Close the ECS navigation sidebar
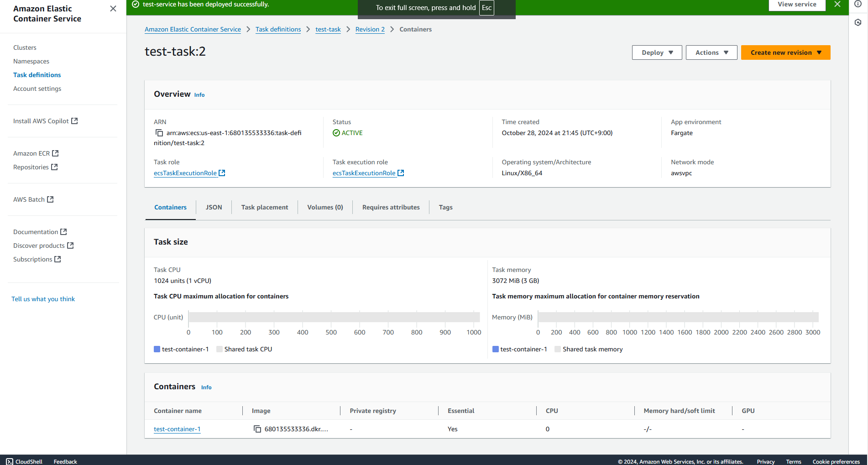 click(x=113, y=9)
